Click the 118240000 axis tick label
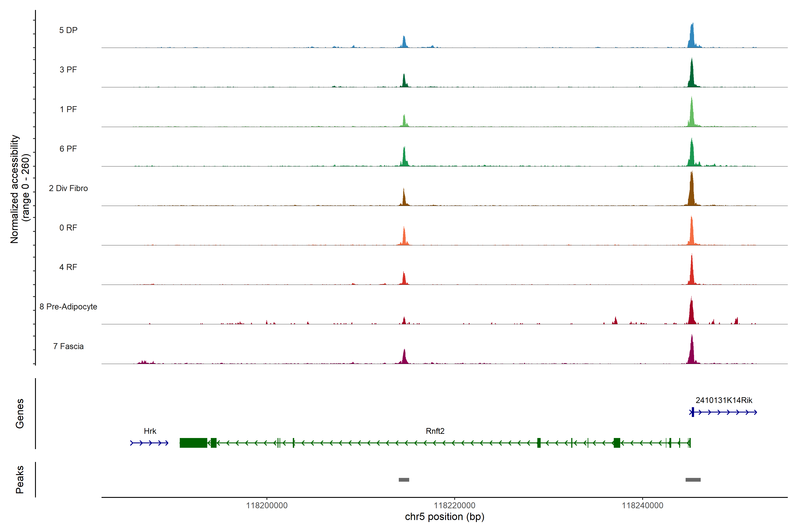 (x=642, y=506)
